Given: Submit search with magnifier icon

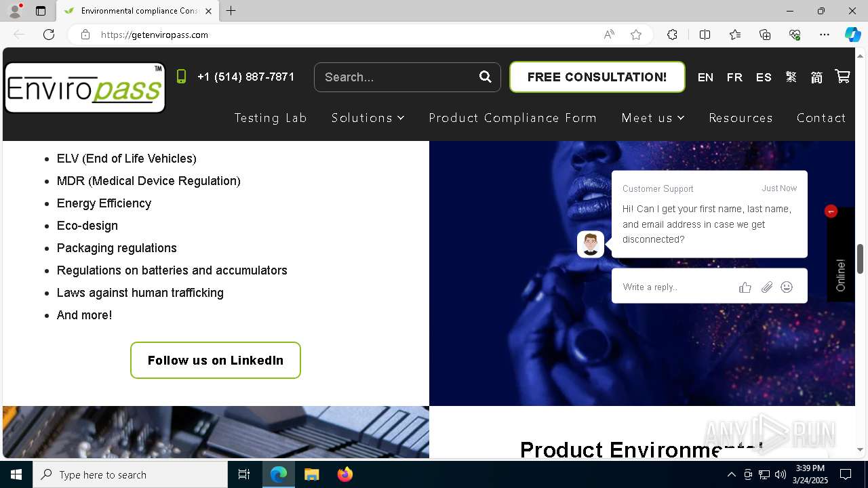Looking at the screenshot, I should (x=486, y=77).
